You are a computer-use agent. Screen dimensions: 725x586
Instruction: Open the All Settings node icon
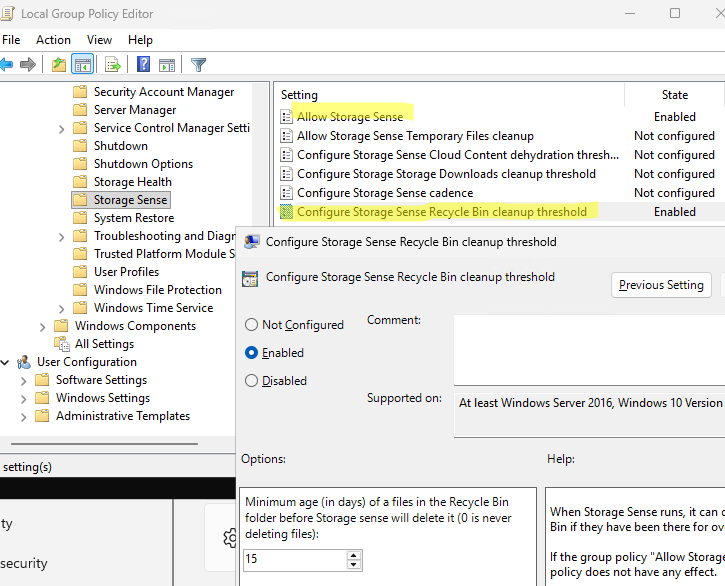(x=62, y=344)
